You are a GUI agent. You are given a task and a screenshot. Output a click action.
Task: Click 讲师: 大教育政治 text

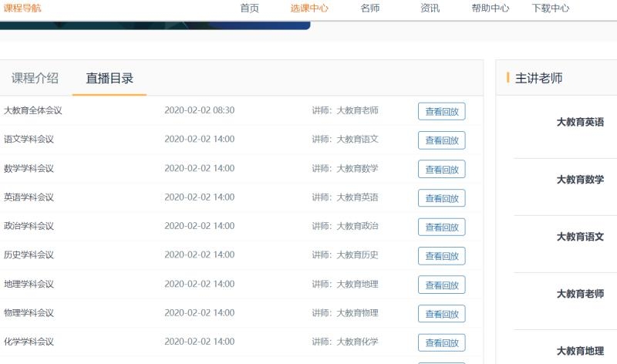click(x=345, y=226)
